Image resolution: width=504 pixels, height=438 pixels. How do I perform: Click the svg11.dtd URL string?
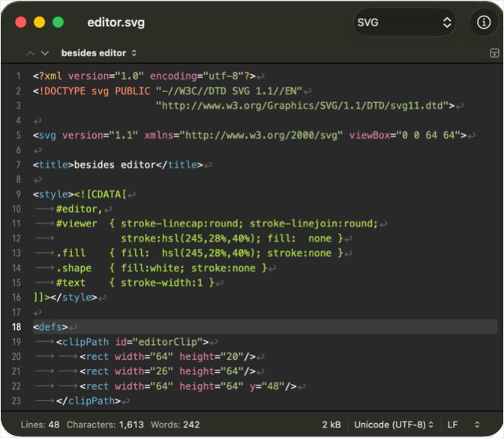(302, 106)
